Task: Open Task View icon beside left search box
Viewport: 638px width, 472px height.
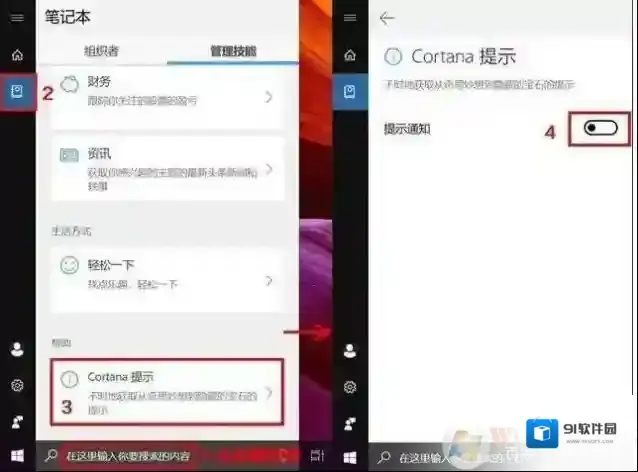Action: (316, 457)
